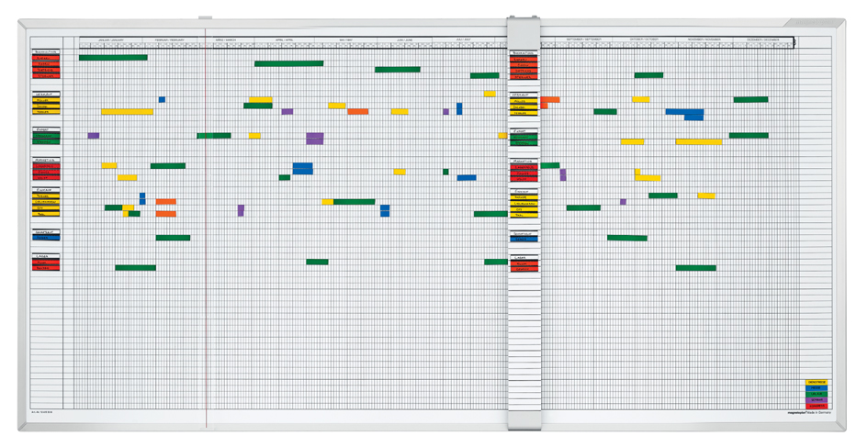Click the red vertical date line

point(207,275)
